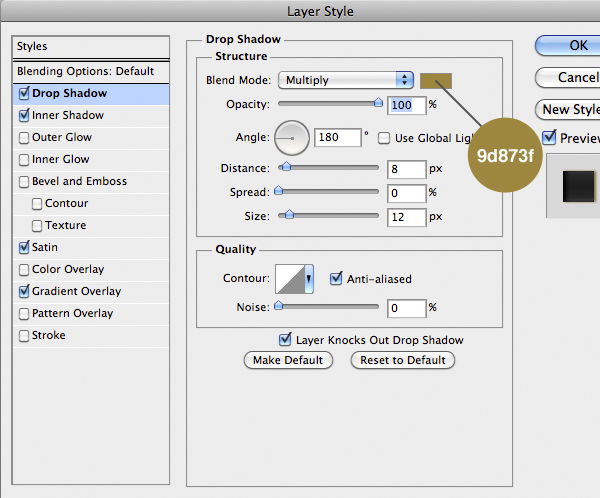Select the Stroke style entry
Screen dimensions: 600x498
pos(48,336)
